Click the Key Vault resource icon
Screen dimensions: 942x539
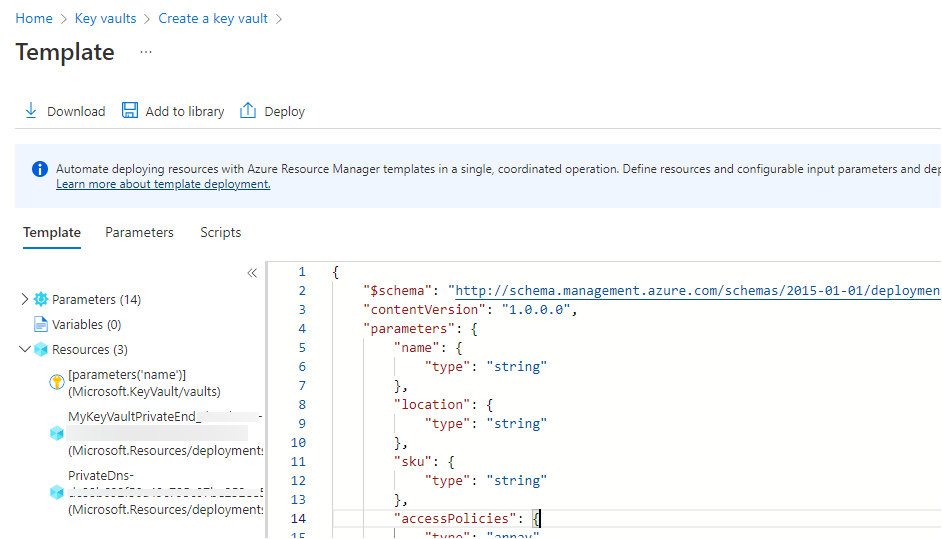point(57,383)
